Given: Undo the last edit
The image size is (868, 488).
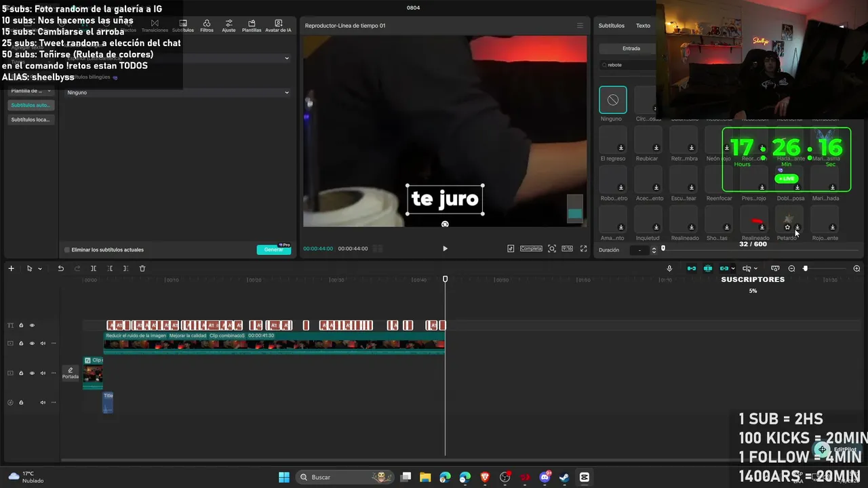Looking at the screenshot, I should coord(60,268).
